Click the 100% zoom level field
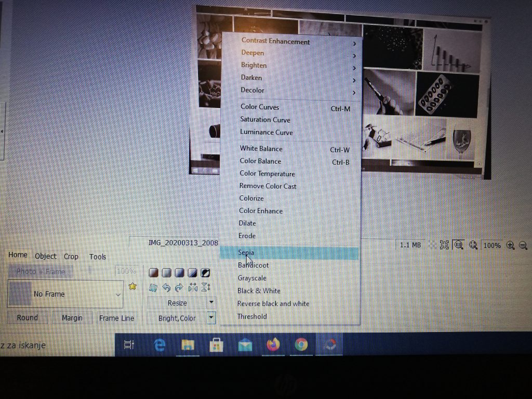This screenshot has height=399, width=532. [491, 245]
